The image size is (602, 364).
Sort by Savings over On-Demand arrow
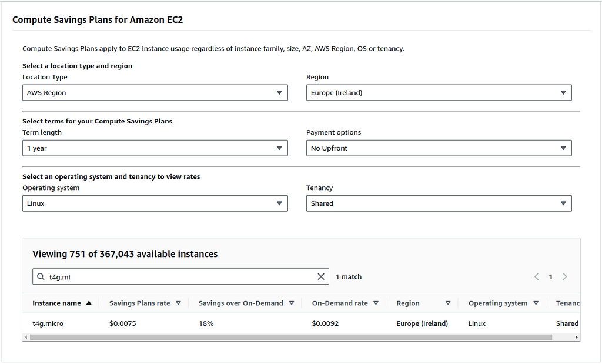coord(292,303)
